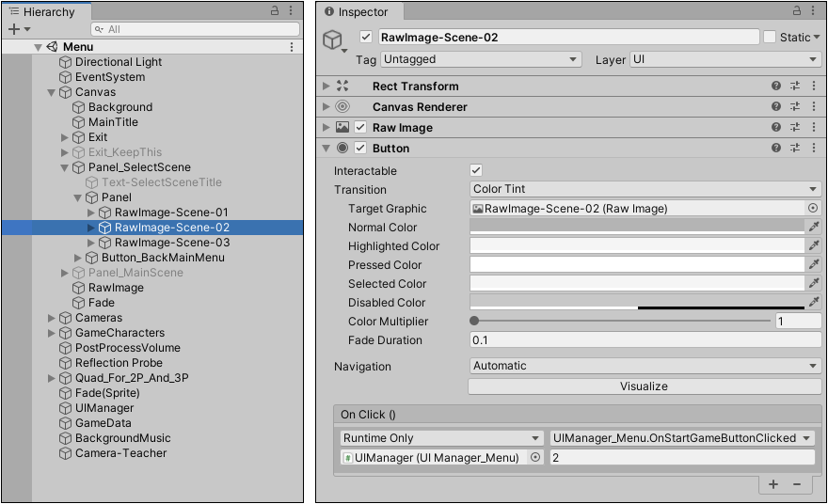Click Target Graphic object picker icon

point(813,208)
